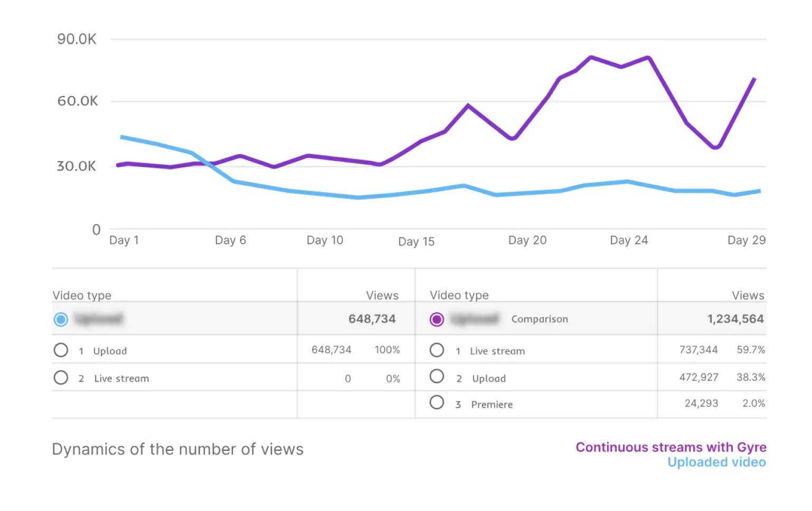The image size is (812, 511).
Task: Click the Continuous streams with Gyre legend
Action: click(671, 447)
